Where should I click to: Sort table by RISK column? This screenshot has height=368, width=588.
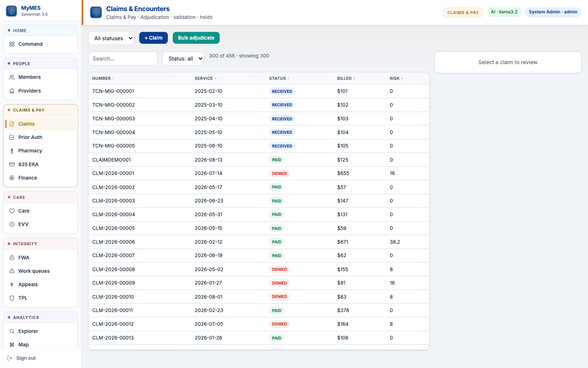click(397, 79)
